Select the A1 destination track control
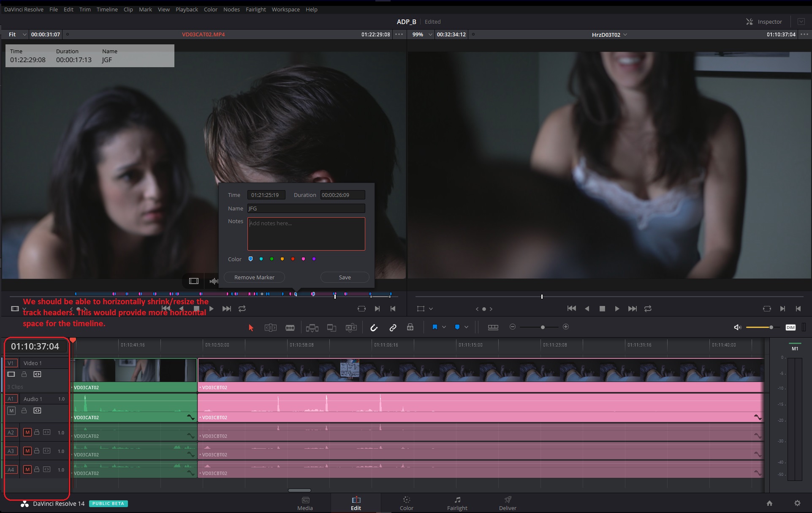This screenshot has height=513, width=812. pyautogui.click(x=11, y=398)
